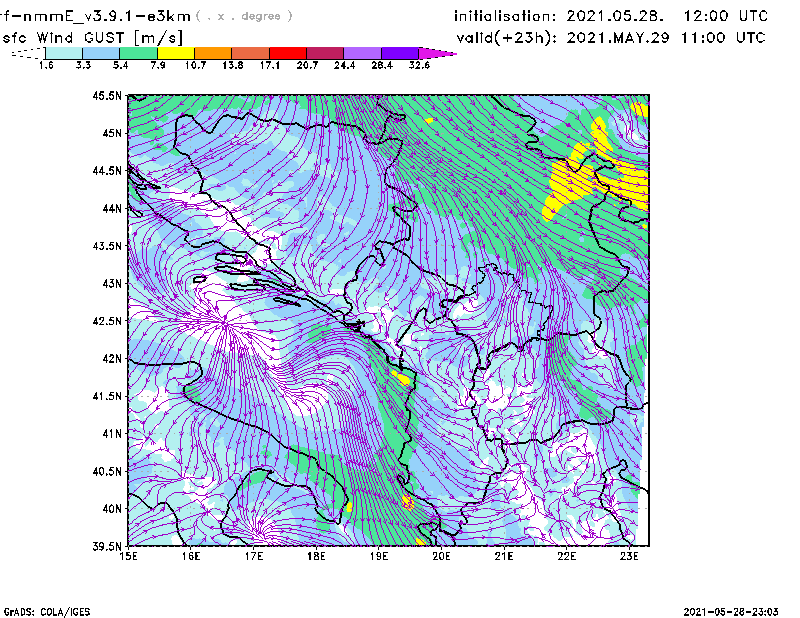Viewport: 800px width, 618px height.
Task: Click the 39.5N latitude label
Action: (x=107, y=547)
